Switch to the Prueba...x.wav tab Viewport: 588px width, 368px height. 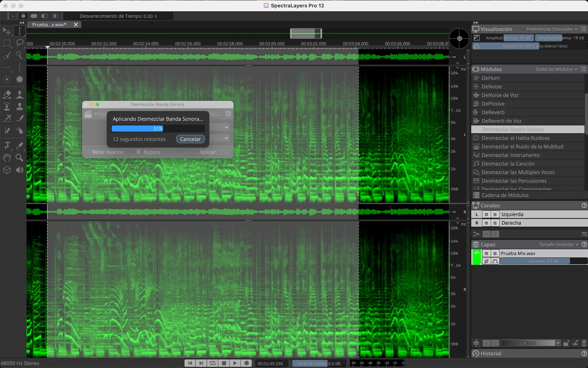coord(49,25)
